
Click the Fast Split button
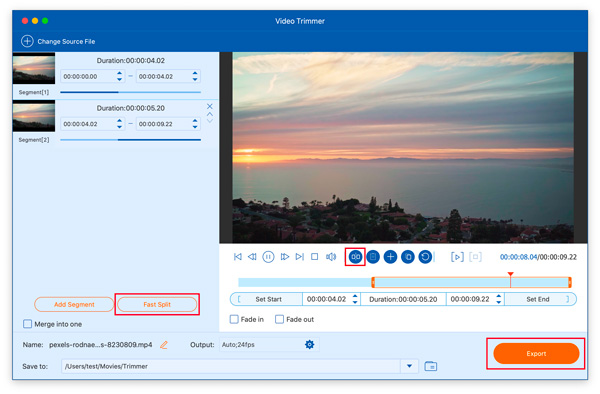[157, 304]
